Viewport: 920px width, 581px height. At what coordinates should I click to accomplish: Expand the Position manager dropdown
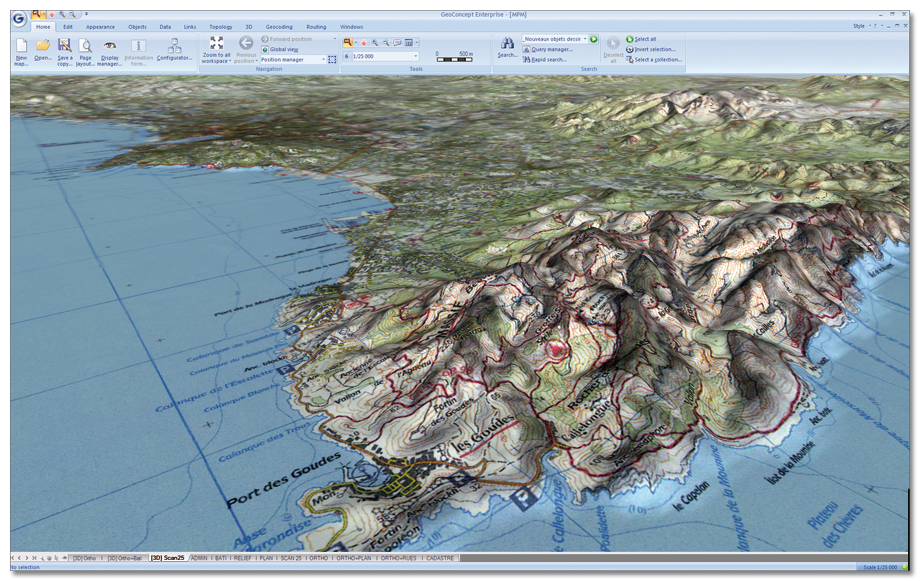coord(324,59)
